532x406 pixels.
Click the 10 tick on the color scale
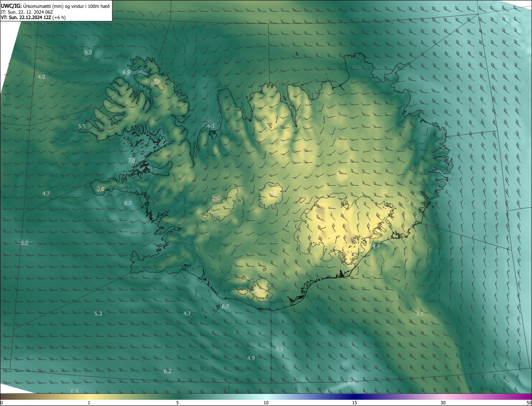266,403
